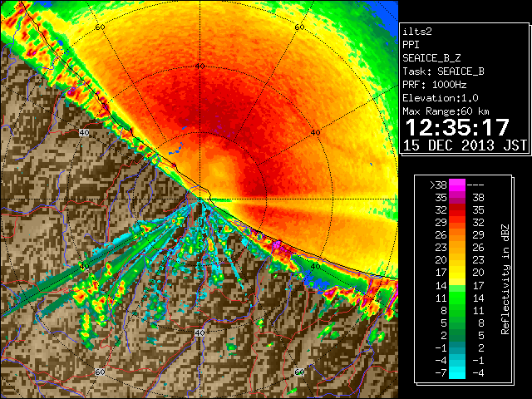Click the "PRF: 1000Hz" entry
The width and height of the screenshot is (532, 399).
click(x=435, y=85)
